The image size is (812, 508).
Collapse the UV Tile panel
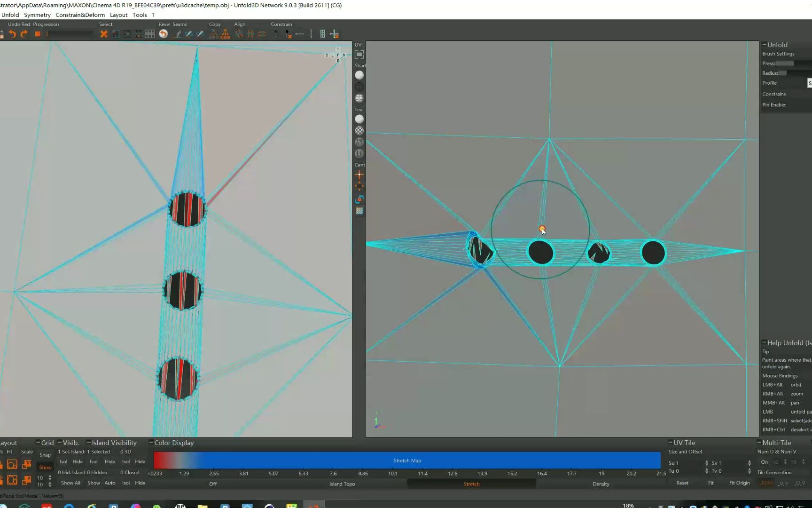click(x=671, y=442)
